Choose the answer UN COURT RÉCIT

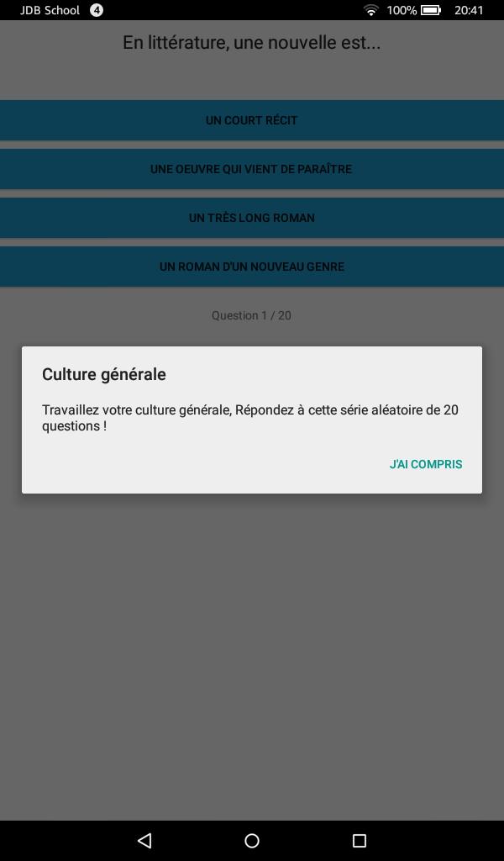point(252,120)
